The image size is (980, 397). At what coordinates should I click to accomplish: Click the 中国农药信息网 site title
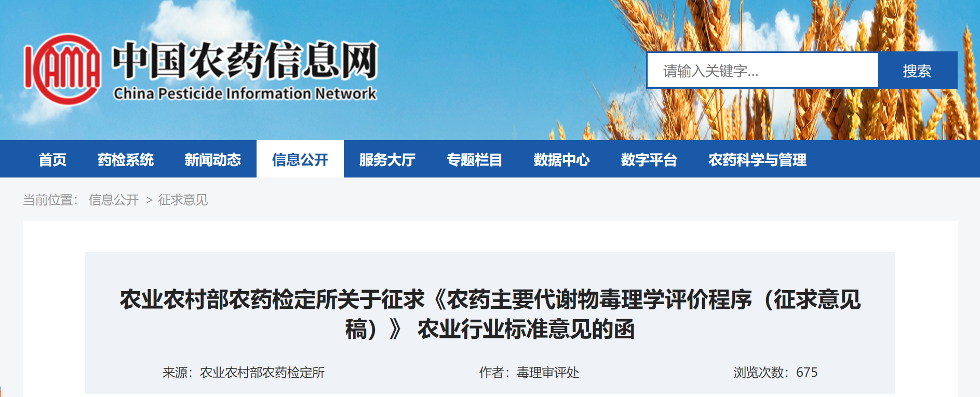click(245, 61)
